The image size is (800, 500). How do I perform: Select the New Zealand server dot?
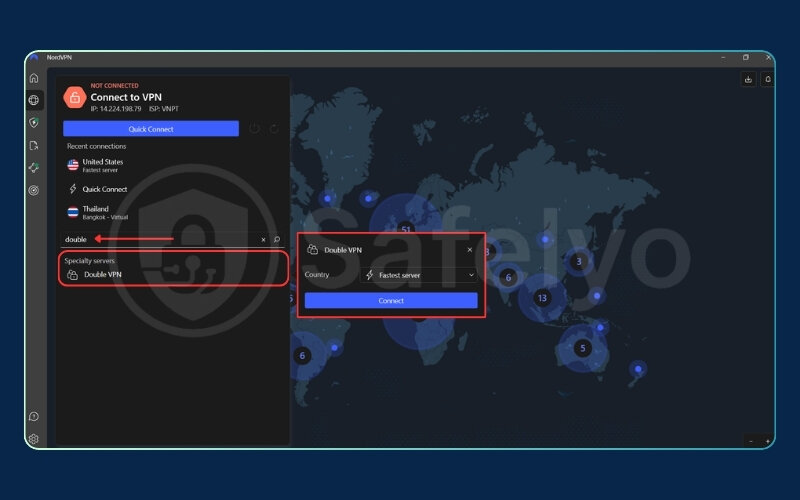(x=638, y=368)
